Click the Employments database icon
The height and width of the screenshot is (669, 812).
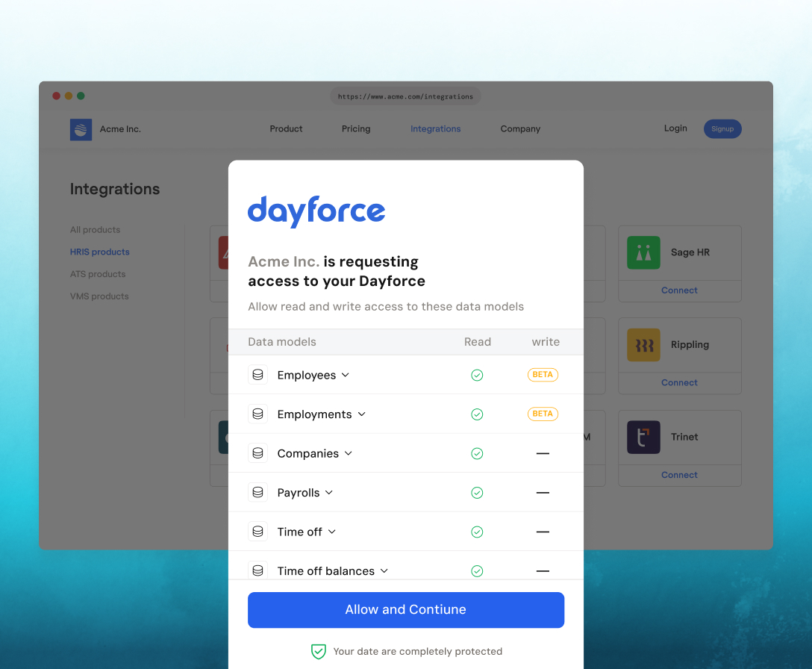pos(257,414)
